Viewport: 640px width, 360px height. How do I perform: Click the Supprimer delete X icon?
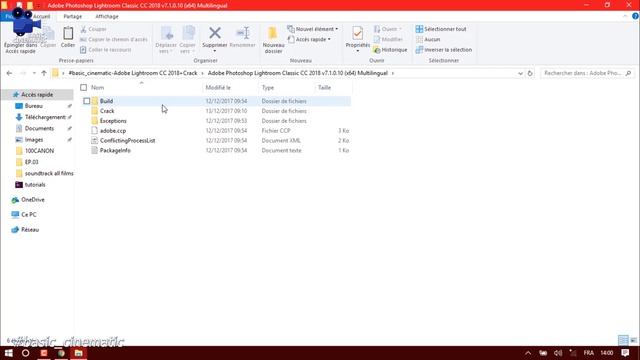pyautogui.click(x=215, y=33)
